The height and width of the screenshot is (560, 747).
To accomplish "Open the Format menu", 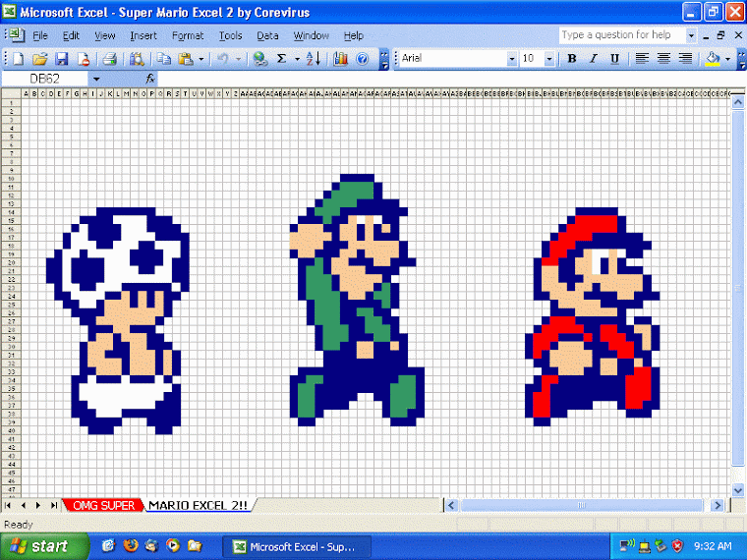I will [x=188, y=35].
